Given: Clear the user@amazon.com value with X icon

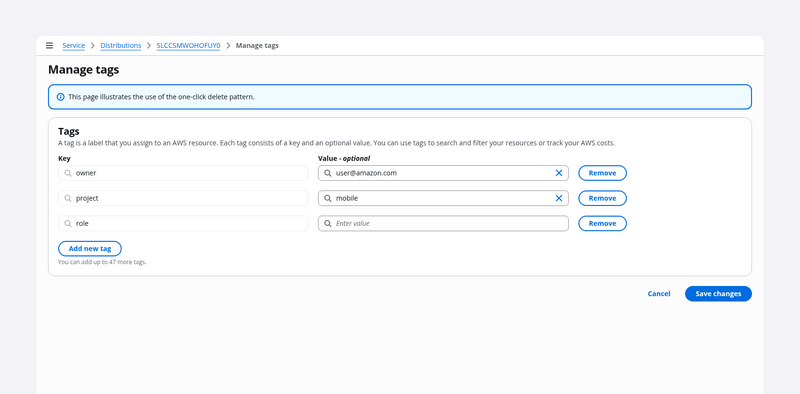Looking at the screenshot, I should (559, 173).
